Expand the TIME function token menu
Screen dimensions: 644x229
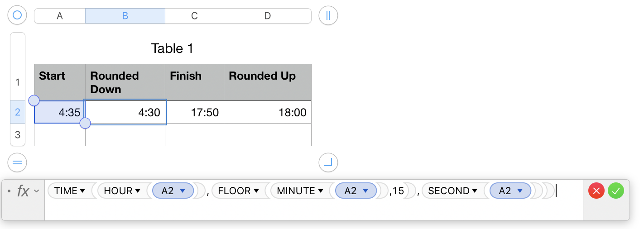82,191
